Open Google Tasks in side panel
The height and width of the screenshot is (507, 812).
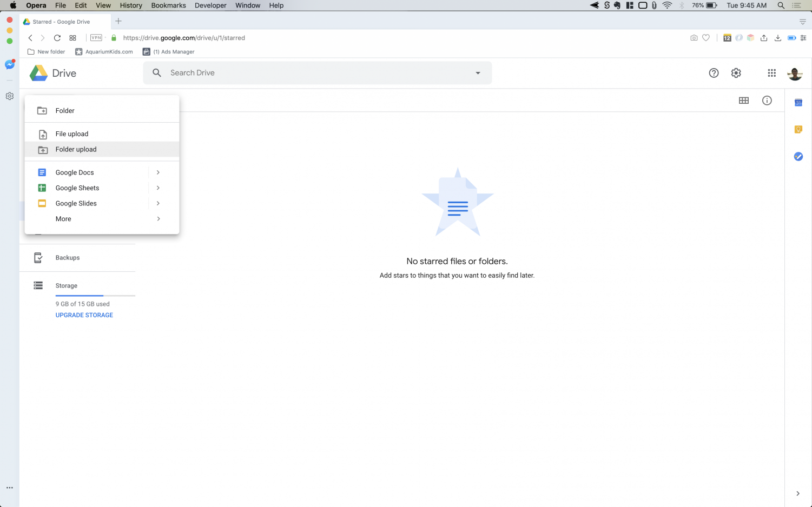(798, 156)
